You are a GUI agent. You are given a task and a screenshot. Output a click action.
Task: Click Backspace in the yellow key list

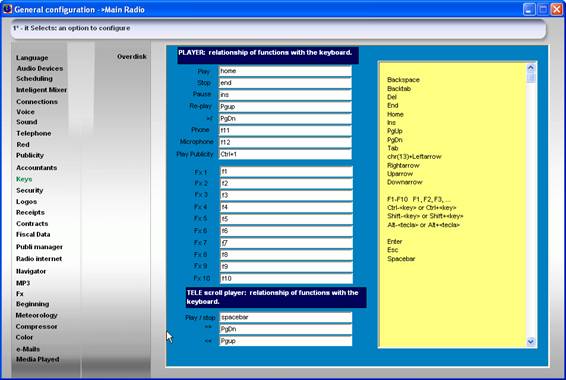pos(403,80)
